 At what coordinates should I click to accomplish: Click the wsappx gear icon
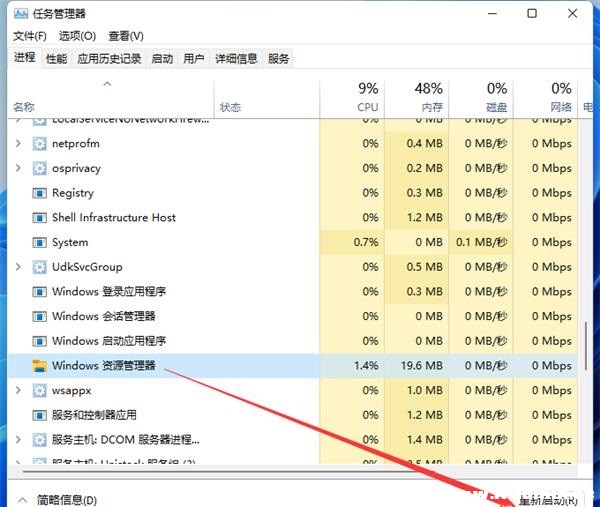pos(39,390)
